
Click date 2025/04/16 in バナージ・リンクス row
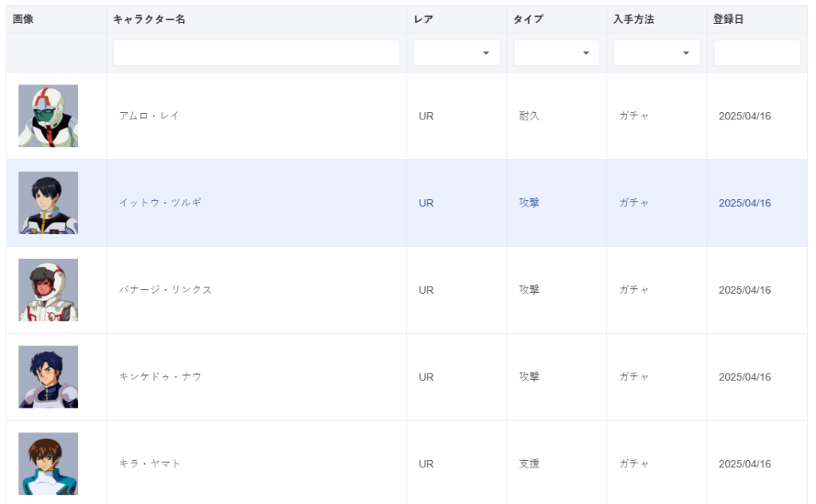point(745,290)
